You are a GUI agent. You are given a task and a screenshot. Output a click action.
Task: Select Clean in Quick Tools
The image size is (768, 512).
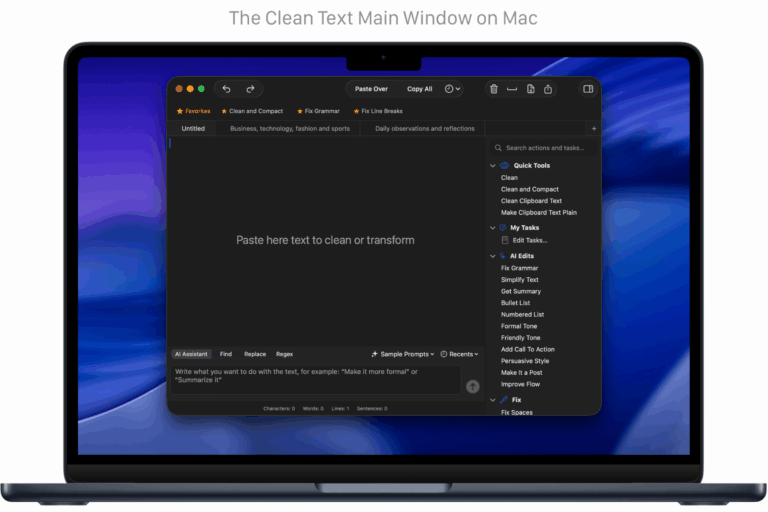pos(509,177)
